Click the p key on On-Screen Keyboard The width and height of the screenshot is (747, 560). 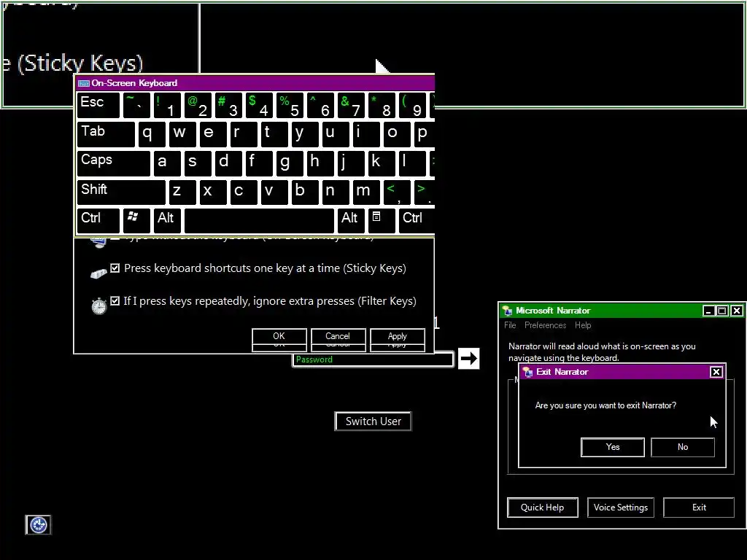tap(424, 134)
